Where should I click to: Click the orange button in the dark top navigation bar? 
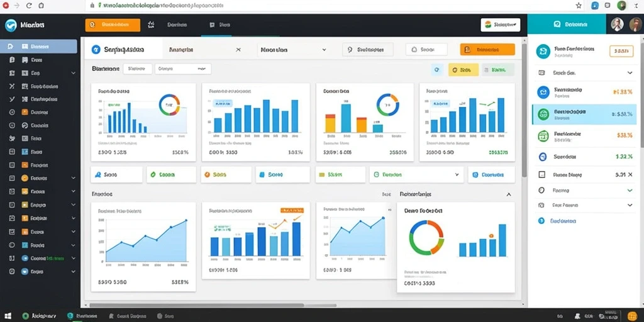tap(113, 25)
